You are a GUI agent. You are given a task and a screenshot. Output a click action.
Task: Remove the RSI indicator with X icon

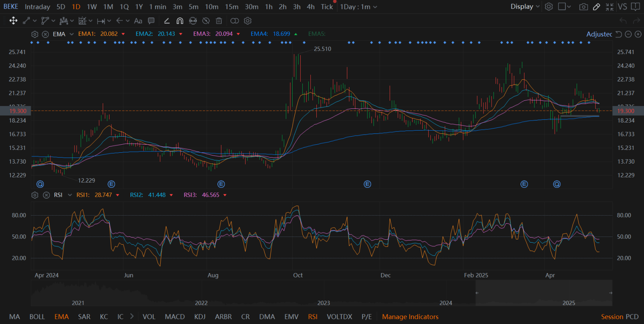coord(46,195)
